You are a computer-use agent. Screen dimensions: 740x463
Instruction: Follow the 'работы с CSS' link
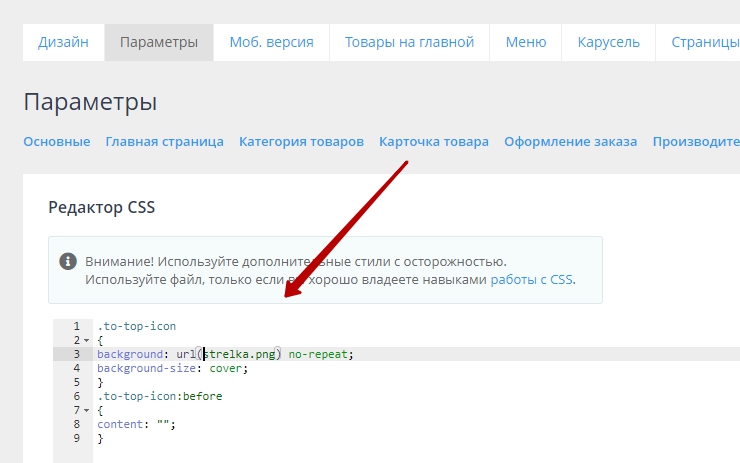(x=531, y=280)
